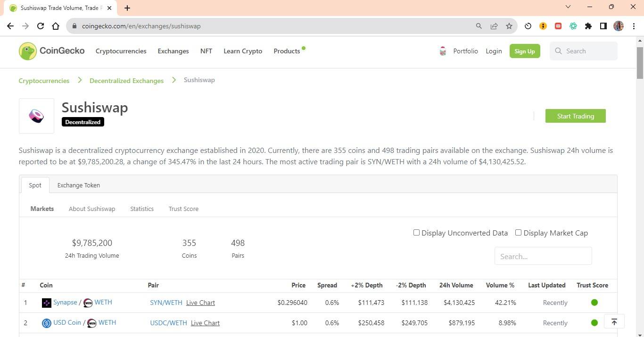Click the USD Coin icon
Viewport: 644px width, 337px height.
point(46,323)
